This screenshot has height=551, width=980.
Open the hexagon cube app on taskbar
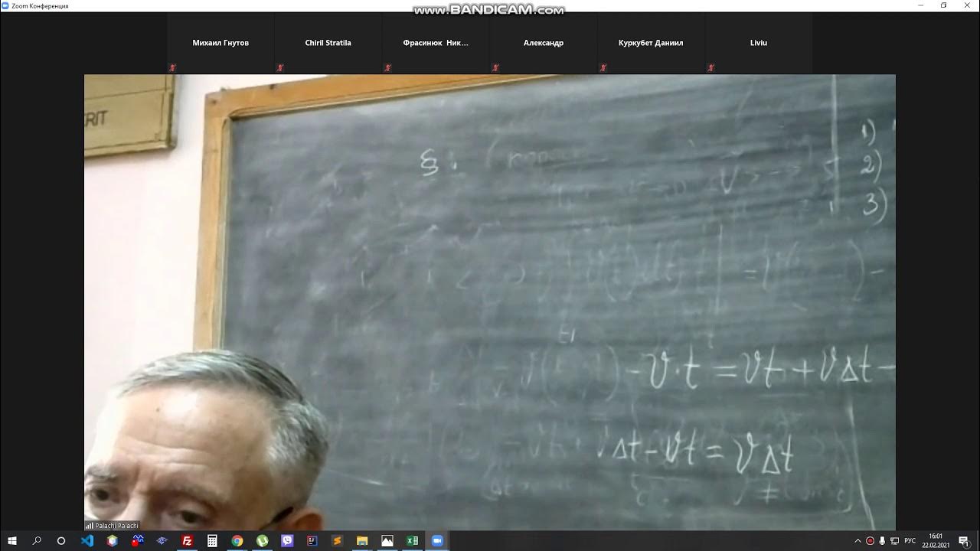113,541
